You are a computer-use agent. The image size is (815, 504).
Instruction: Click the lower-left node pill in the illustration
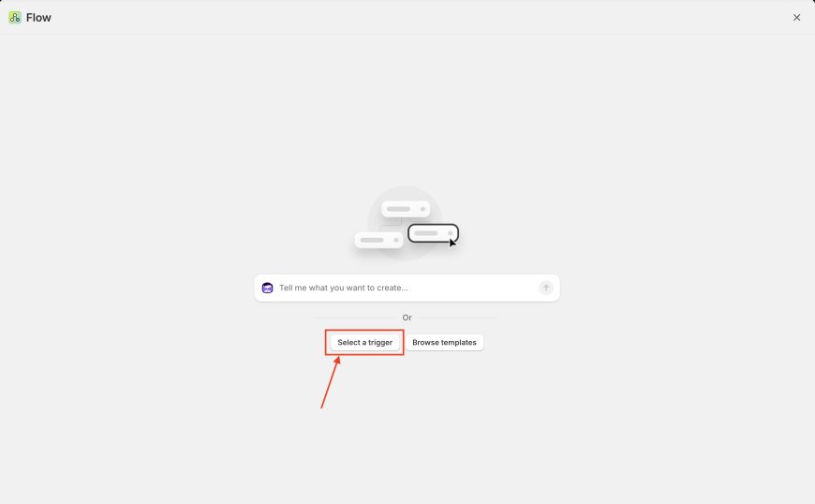(378, 240)
